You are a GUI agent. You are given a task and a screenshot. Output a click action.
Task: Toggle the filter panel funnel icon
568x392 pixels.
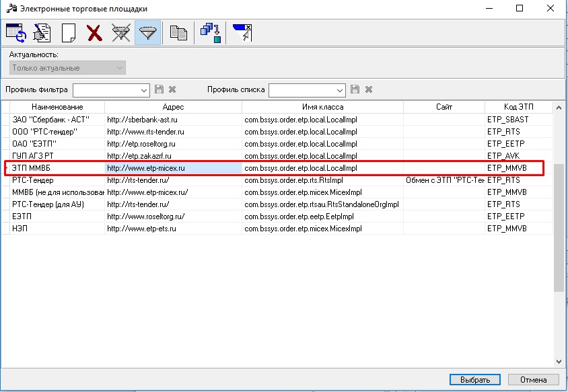pos(147,33)
